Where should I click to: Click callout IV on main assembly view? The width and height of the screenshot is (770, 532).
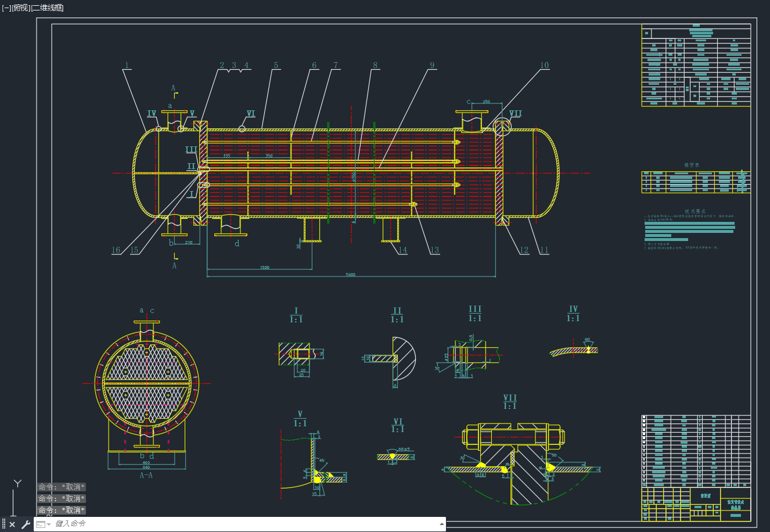click(152, 113)
